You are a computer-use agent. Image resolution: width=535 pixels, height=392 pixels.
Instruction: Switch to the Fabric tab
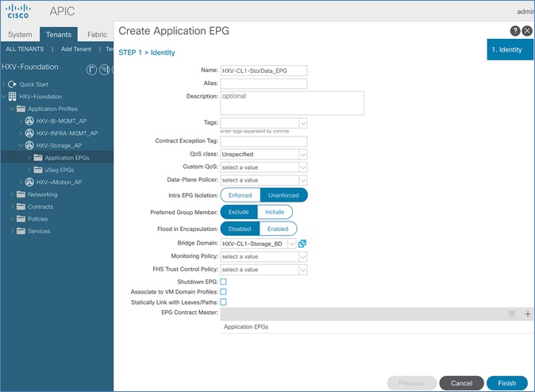click(x=97, y=34)
